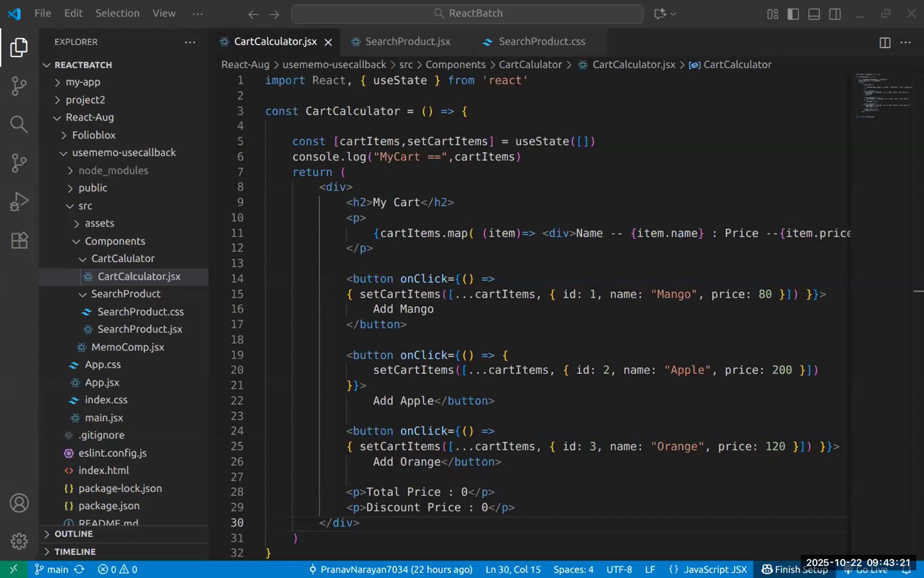Click the errors and warnings indicator

pyautogui.click(x=118, y=569)
